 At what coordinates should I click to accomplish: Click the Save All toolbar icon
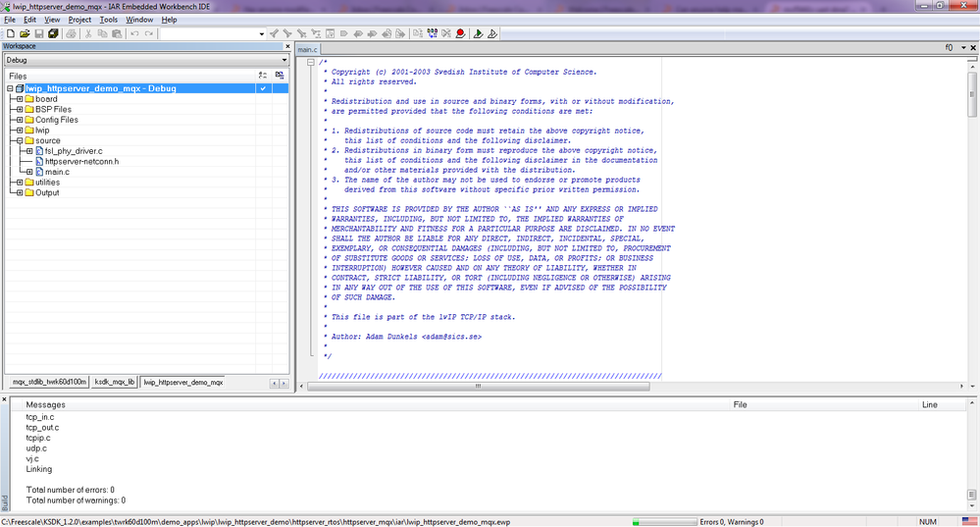coord(53,33)
